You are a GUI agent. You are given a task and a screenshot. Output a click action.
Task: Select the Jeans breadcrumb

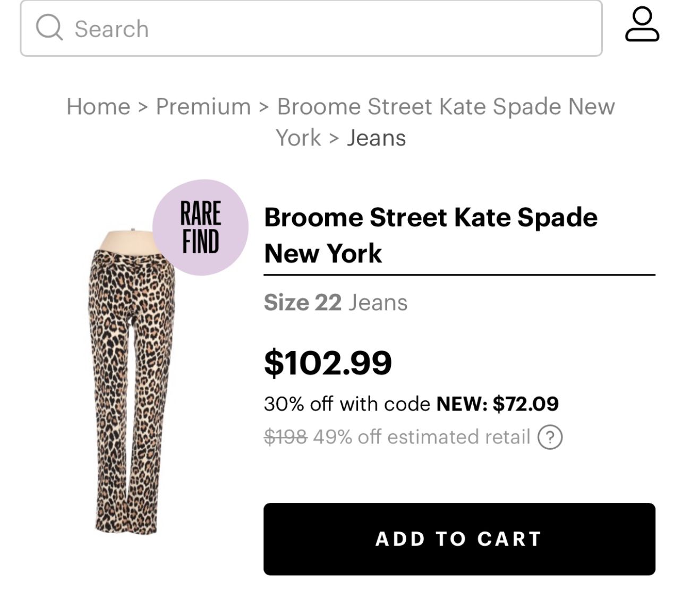[x=376, y=138]
